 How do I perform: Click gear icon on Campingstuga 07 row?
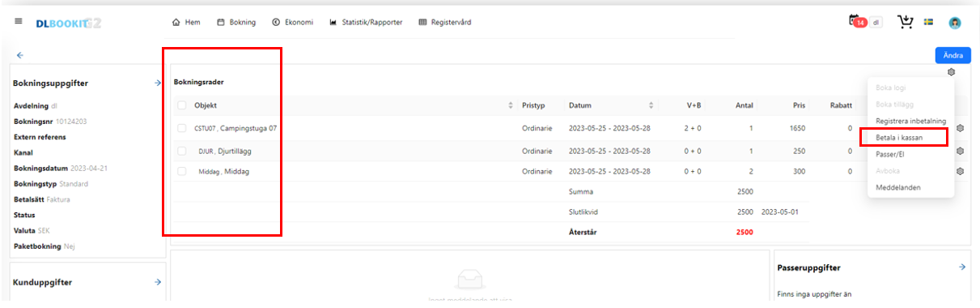pos(960,128)
